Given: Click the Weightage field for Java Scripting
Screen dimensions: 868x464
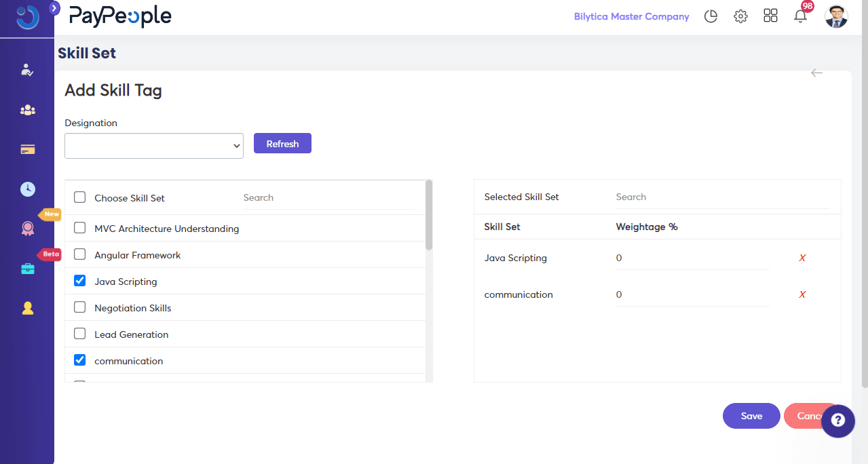Looking at the screenshot, I should pyautogui.click(x=692, y=258).
